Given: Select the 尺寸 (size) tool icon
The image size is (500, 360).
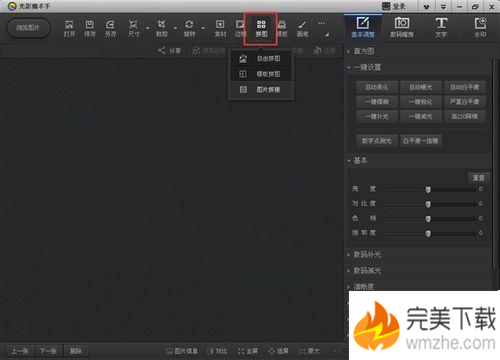Looking at the screenshot, I should click(x=134, y=28).
